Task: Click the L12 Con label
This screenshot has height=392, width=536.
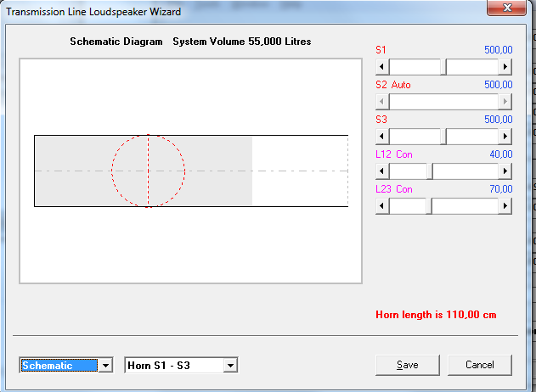Action: (x=394, y=154)
